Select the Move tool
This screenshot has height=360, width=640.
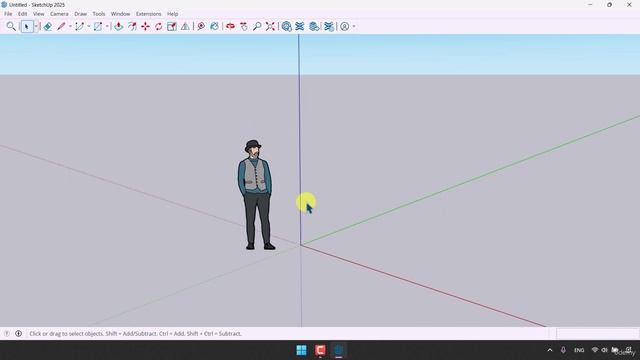coord(145,27)
